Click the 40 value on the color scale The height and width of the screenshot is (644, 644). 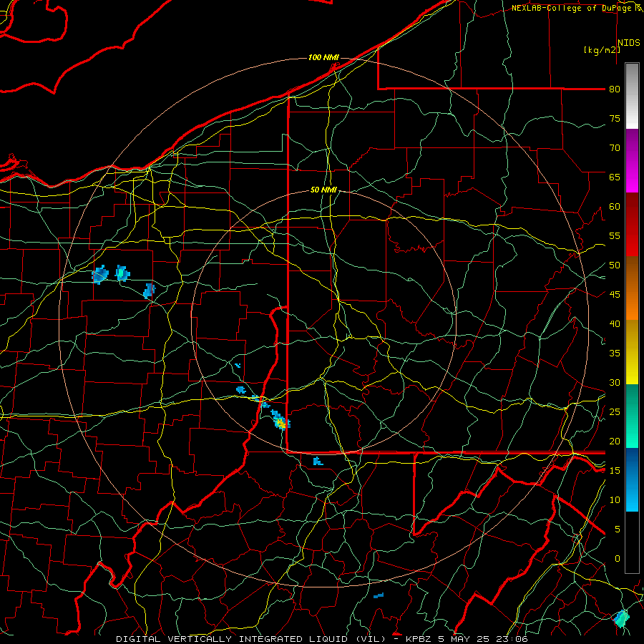615,324
